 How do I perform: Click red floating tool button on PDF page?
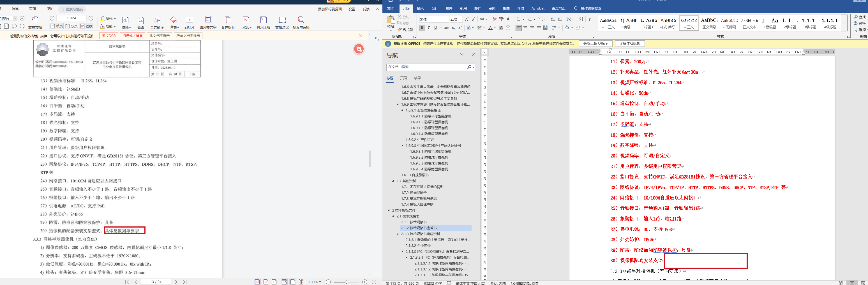[359, 49]
